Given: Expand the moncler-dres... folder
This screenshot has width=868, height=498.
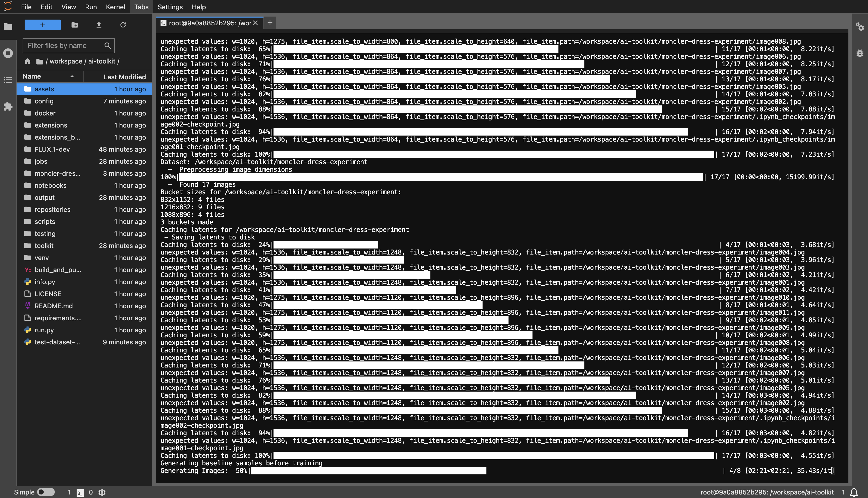Looking at the screenshot, I should click(x=57, y=173).
